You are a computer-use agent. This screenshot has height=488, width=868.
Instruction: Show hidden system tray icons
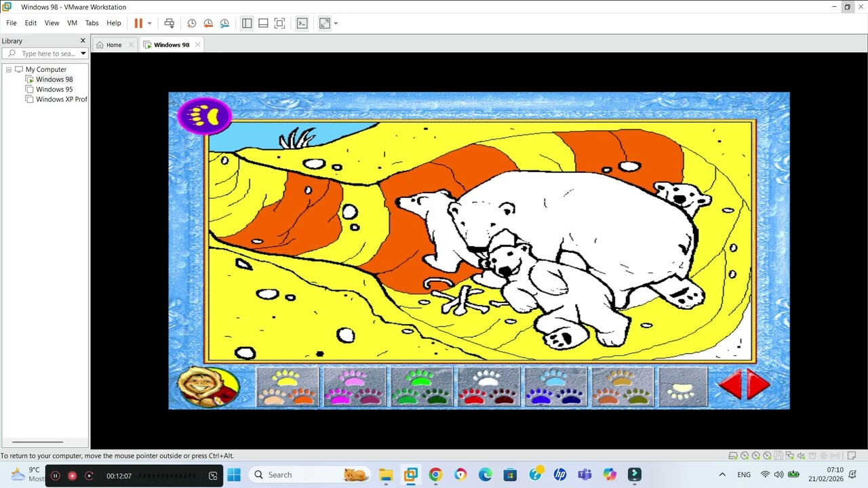(722, 474)
